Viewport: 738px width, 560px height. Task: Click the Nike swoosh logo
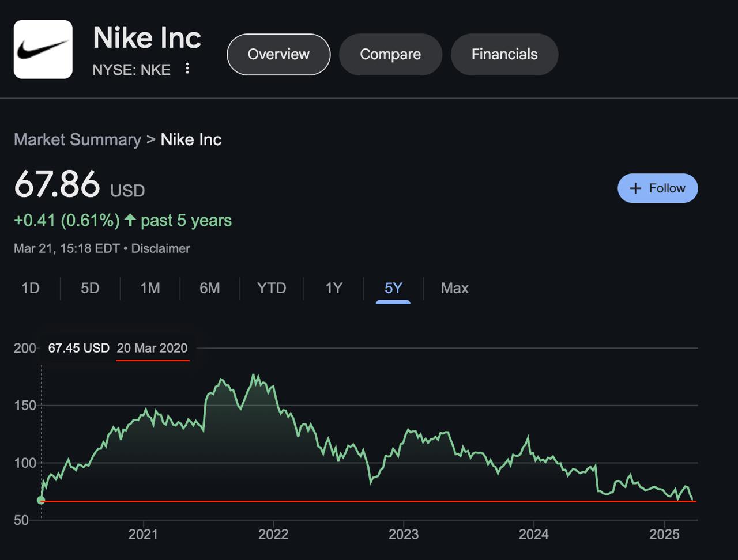[x=43, y=50]
